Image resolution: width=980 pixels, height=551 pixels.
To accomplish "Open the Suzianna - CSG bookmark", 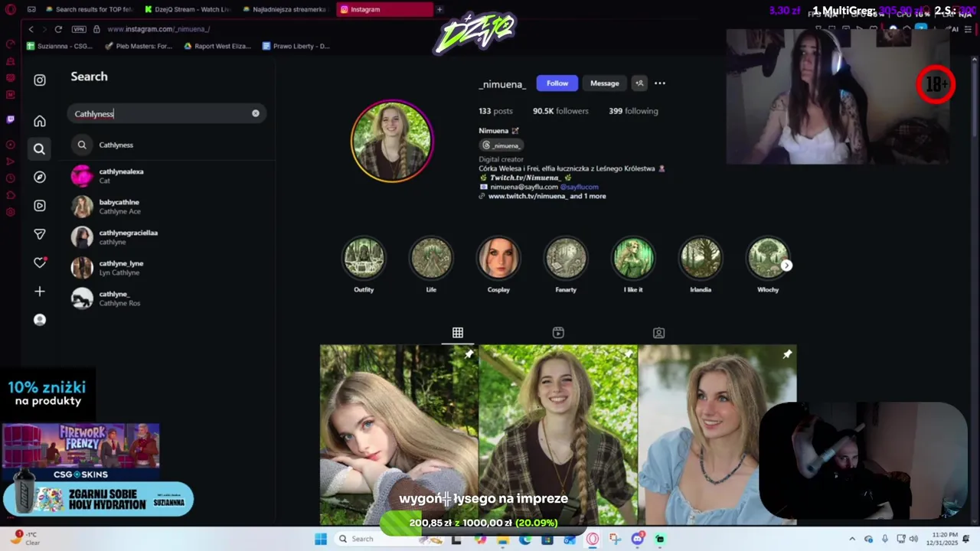I will click(60, 46).
